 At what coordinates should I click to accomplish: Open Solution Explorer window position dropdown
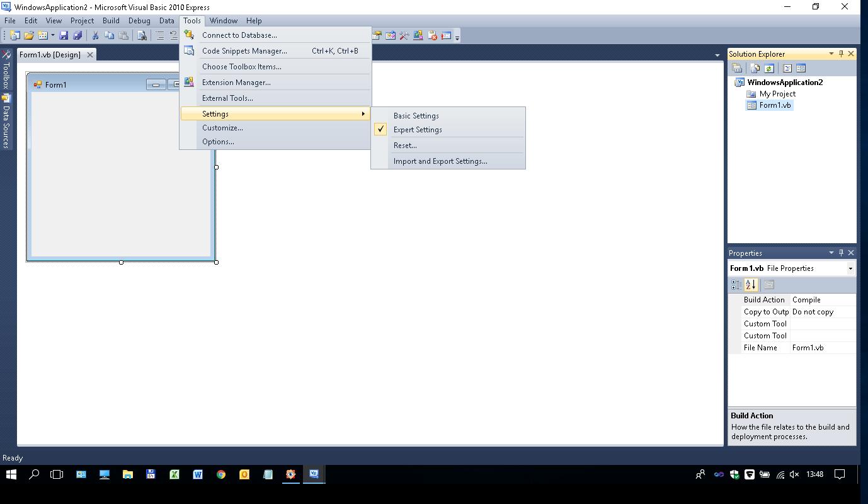[x=831, y=54]
